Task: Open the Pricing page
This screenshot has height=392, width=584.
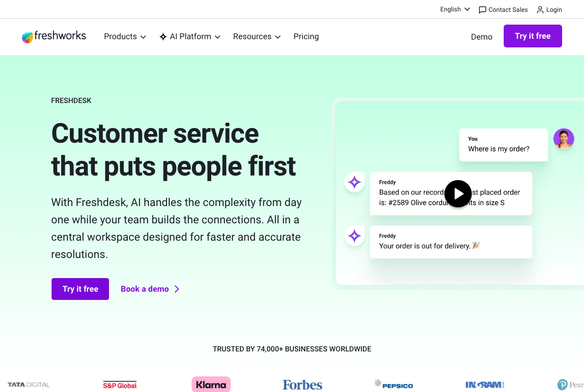Action: (306, 36)
